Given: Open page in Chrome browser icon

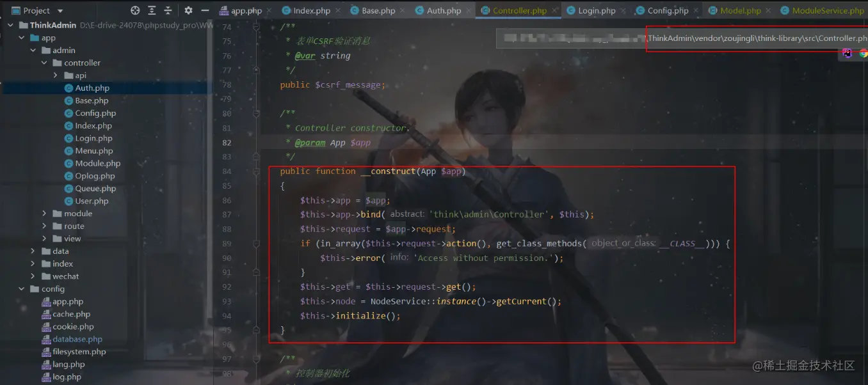Looking at the screenshot, I should (x=863, y=54).
